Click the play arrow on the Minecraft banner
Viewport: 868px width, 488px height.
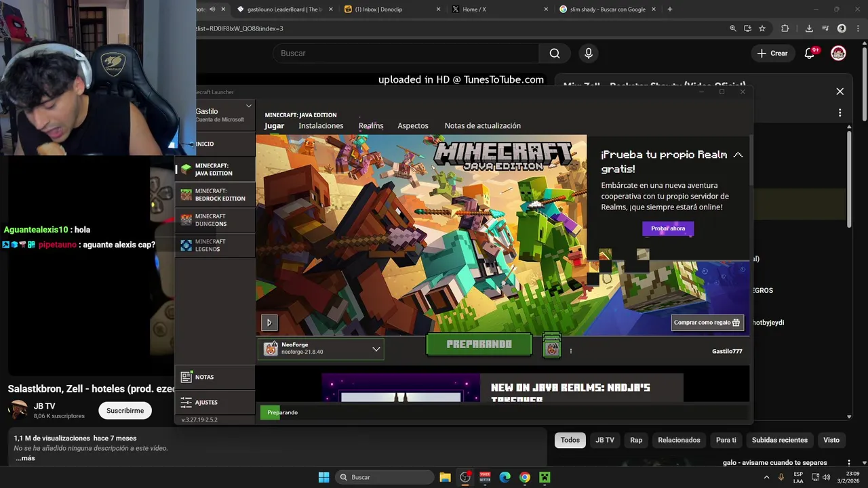(x=269, y=323)
